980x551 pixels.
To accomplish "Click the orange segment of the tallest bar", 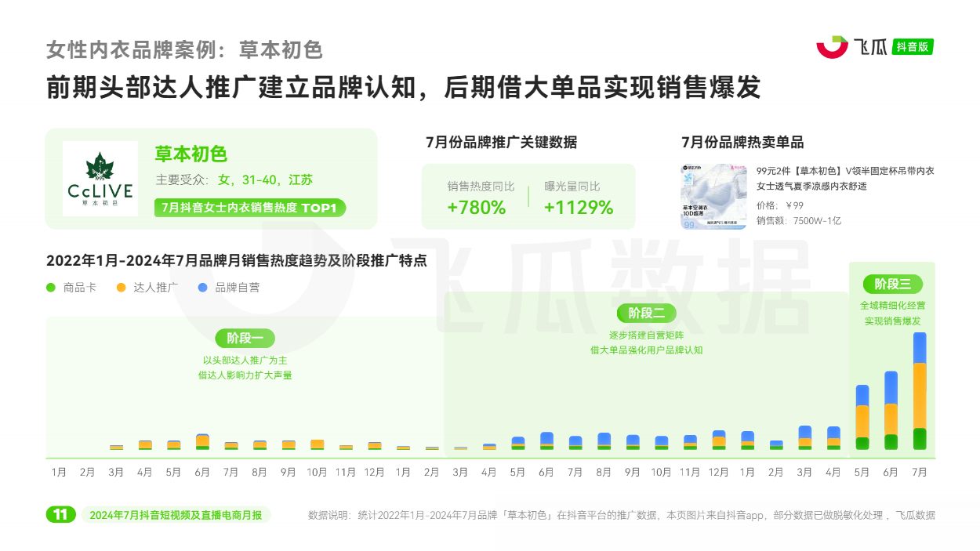I will pos(920,396).
